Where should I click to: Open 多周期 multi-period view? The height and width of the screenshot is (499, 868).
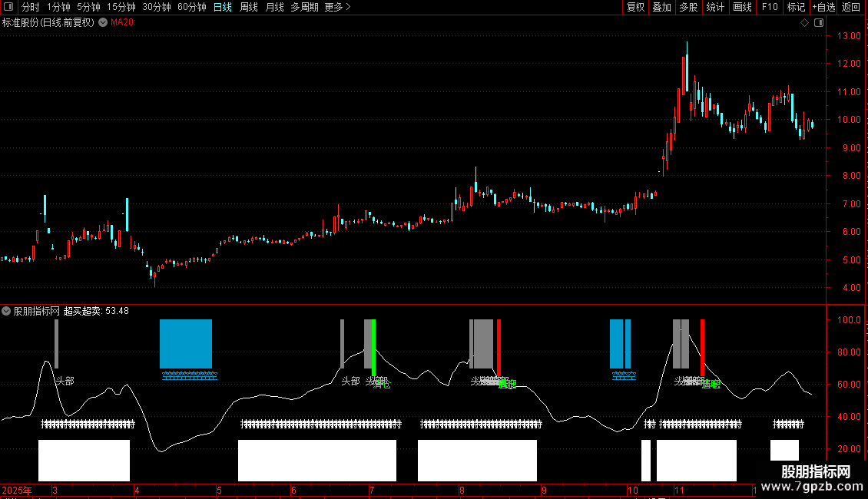coord(304,7)
